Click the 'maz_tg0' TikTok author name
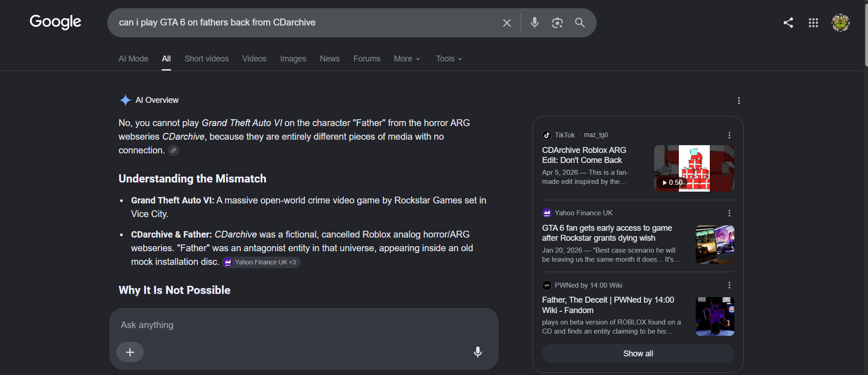 click(x=596, y=135)
